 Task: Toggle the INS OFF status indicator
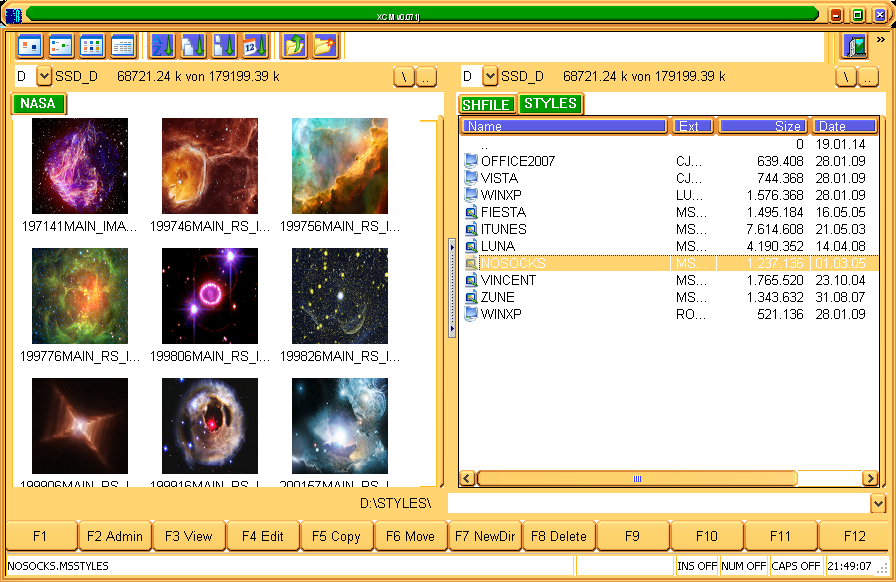click(x=696, y=566)
